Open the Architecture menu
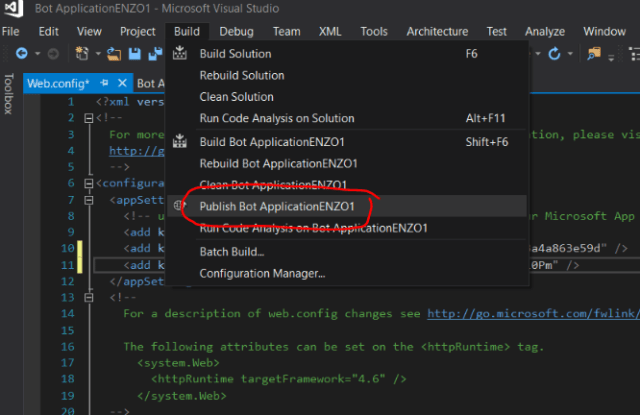The width and height of the screenshot is (640, 415). point(437,31)
